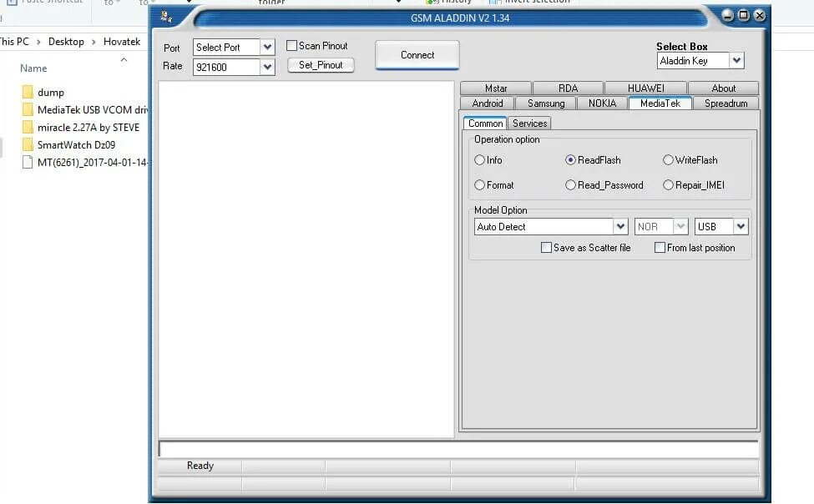Minimize the GSM Aladdin window

(x=728, y=16)
